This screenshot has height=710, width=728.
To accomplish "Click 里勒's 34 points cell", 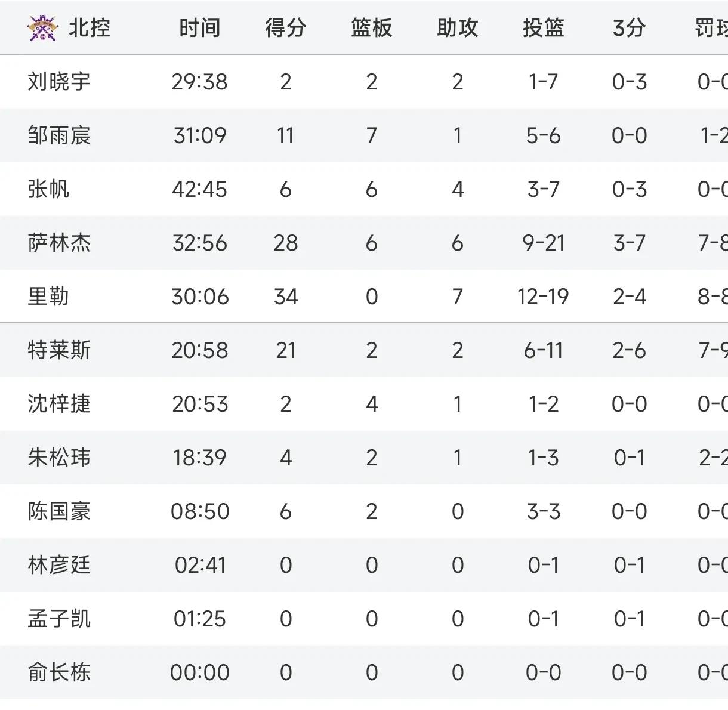I will click(x=285, y=297).
